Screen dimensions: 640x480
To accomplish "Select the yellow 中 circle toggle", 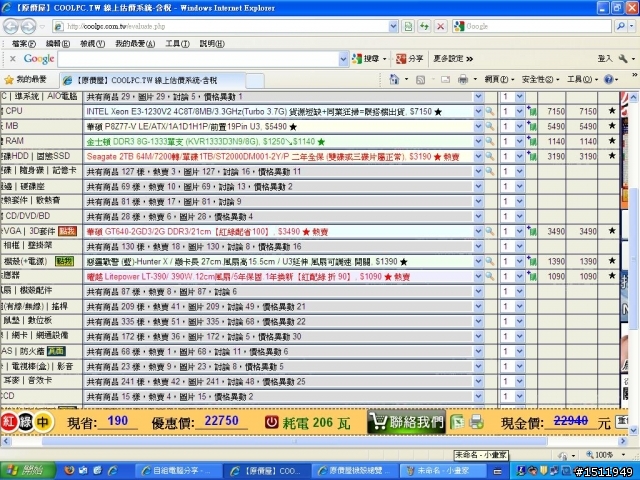I will click(x=42, y=422).
